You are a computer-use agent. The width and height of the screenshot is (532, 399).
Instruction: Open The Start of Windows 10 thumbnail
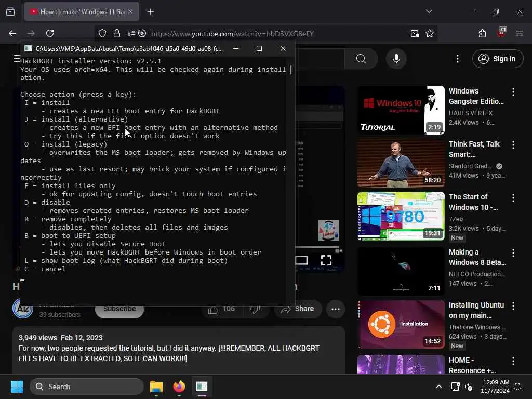pos(401,216)
